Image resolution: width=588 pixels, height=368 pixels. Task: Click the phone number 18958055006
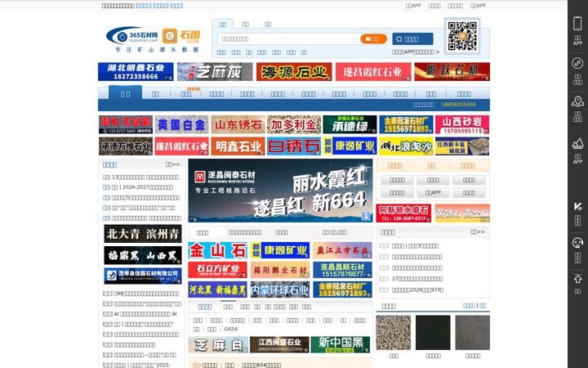click(x=458, y=105)
